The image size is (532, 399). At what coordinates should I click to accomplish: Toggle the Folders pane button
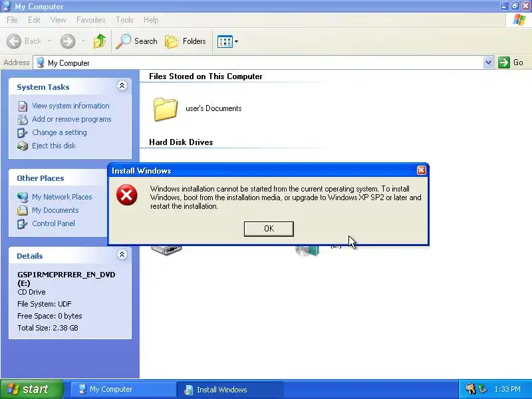click(186, 41)
